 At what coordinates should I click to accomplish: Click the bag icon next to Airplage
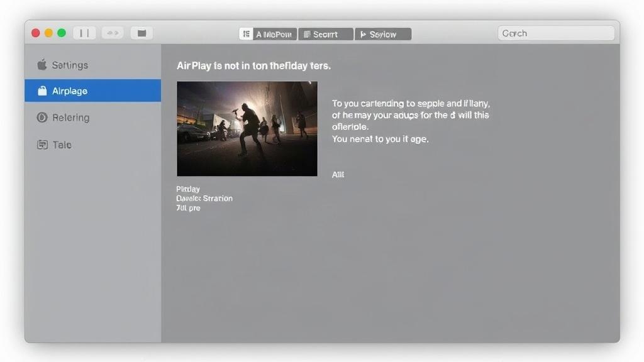[x=42, y=90]
